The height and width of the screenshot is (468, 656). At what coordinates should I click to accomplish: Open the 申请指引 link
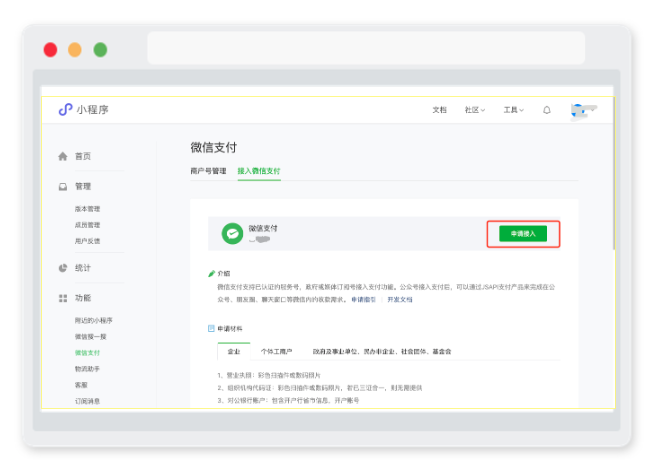pyautogui.click(x=363, y=299)
